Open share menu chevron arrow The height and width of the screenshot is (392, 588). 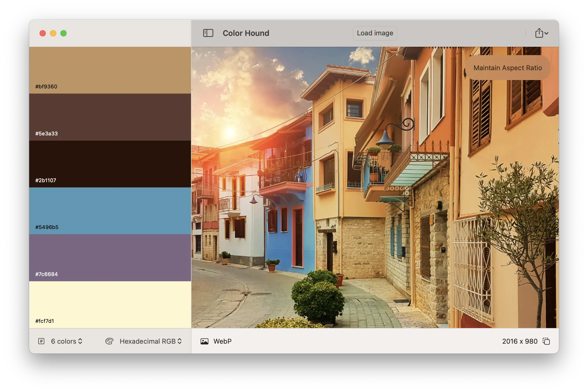[546, 33]
